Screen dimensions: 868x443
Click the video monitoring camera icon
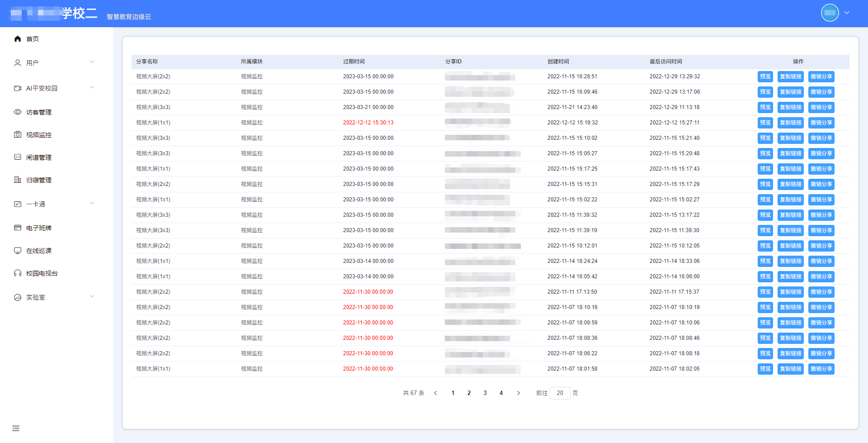18,134
